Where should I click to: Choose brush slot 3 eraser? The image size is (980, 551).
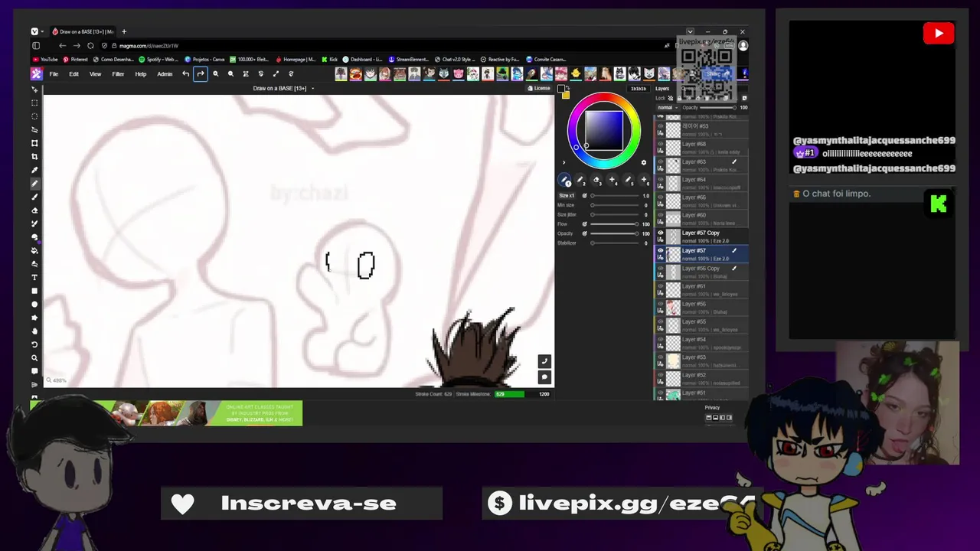(596, 181)
